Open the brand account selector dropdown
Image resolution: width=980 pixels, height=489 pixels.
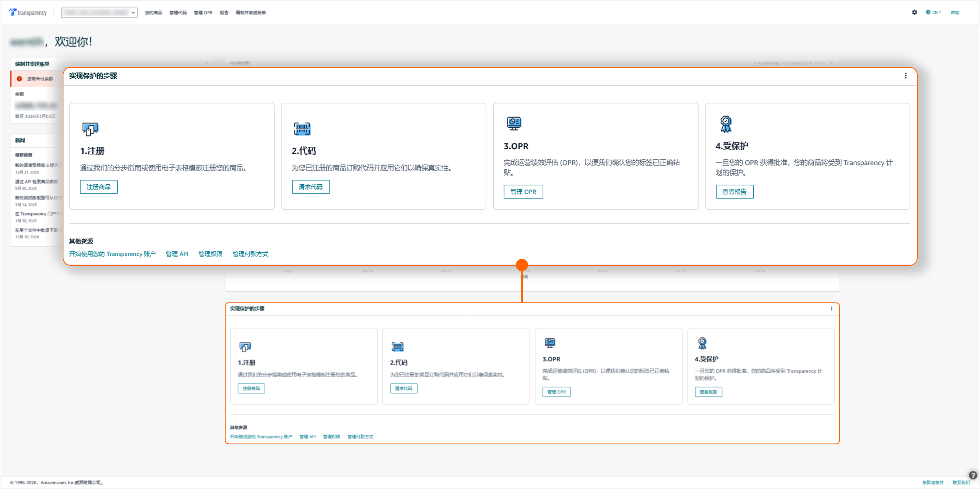tap(99, 13)
